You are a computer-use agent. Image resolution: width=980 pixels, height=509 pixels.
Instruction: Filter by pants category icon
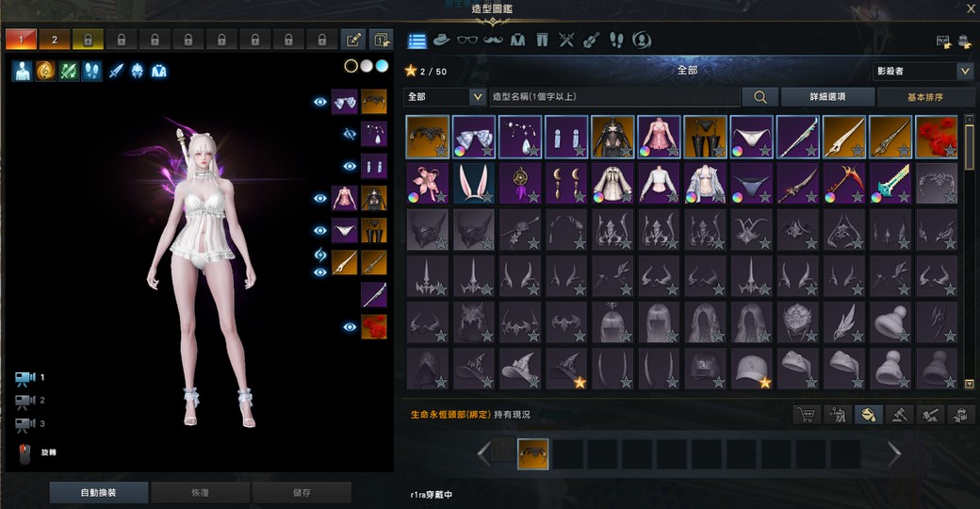(x=542, y=41)
